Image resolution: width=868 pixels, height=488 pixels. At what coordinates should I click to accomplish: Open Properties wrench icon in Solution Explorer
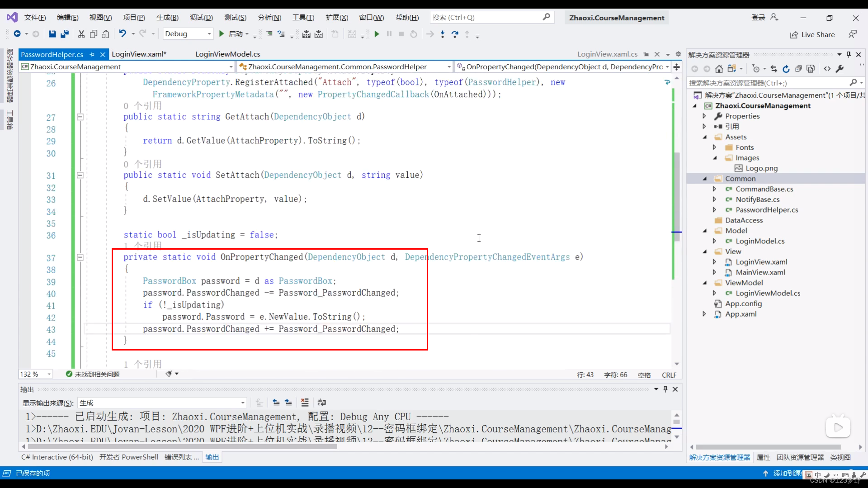click(840, 69)
